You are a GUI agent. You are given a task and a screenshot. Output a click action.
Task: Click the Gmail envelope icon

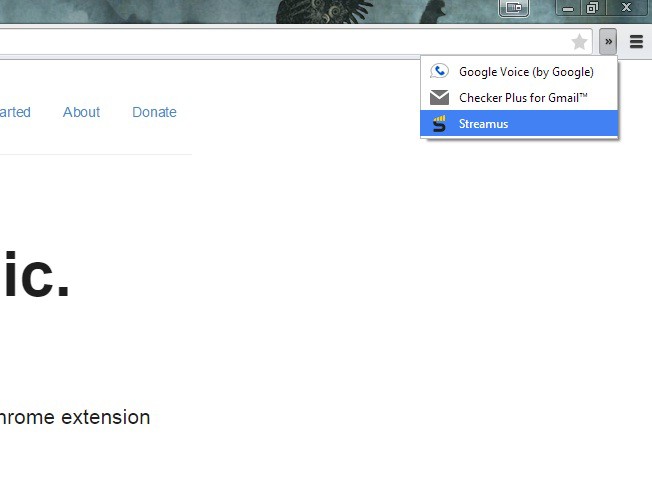click(439, 98)
